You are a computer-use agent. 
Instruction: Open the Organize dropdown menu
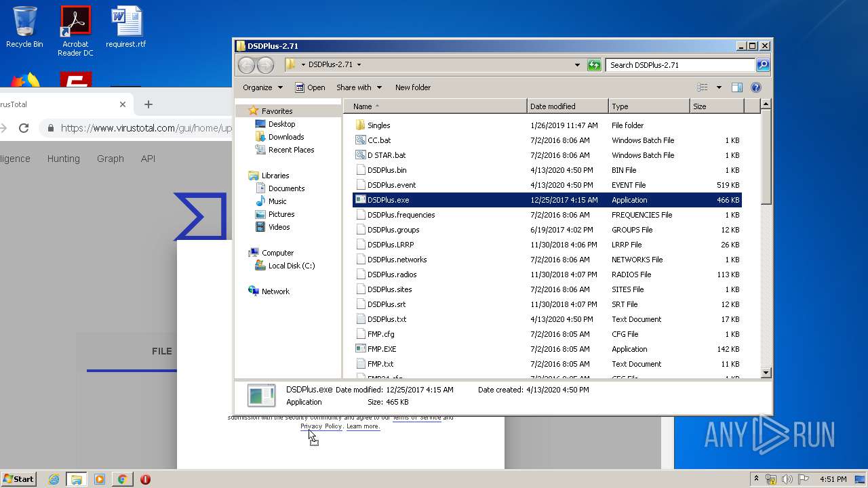tap(262, 87)
